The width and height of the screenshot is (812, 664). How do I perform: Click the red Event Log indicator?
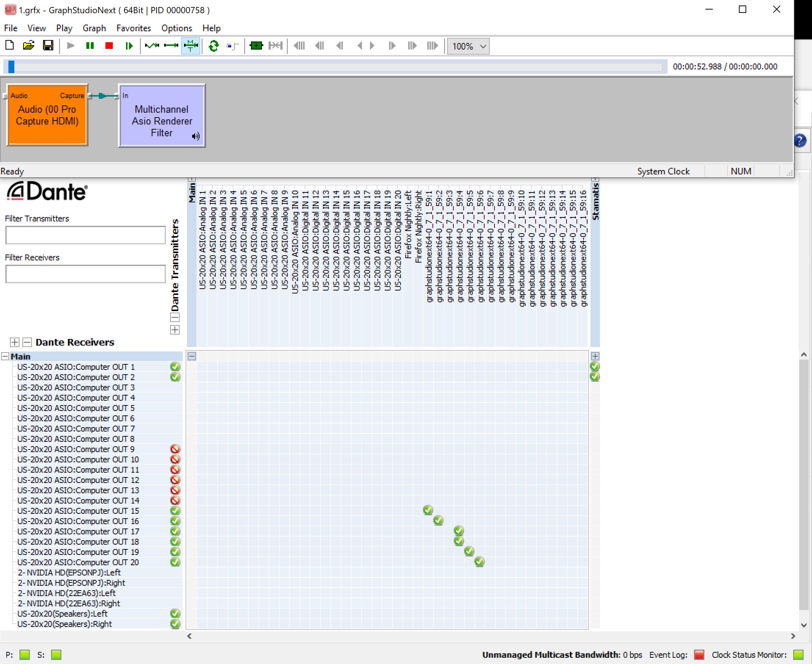click(699, 655)
